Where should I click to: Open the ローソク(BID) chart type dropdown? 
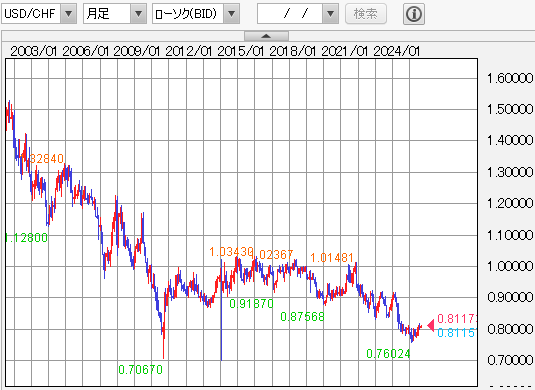(x=196, y=14)
